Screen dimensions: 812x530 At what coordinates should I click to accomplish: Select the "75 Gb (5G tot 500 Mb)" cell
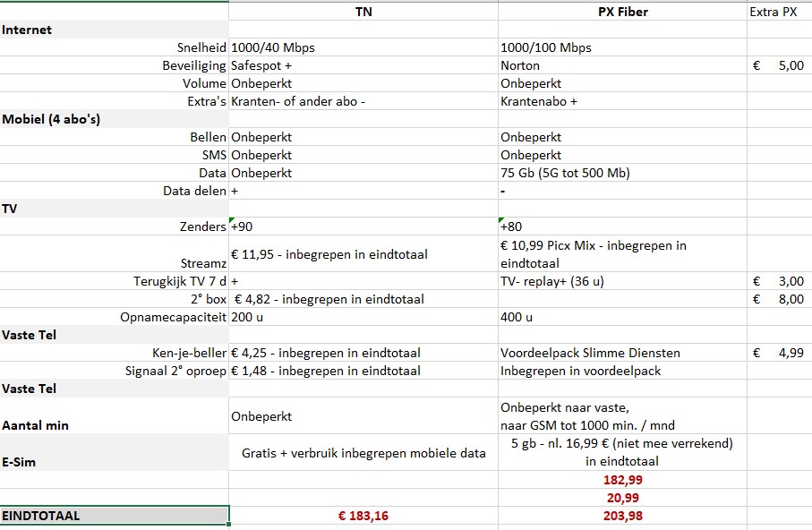pos(622,173)
